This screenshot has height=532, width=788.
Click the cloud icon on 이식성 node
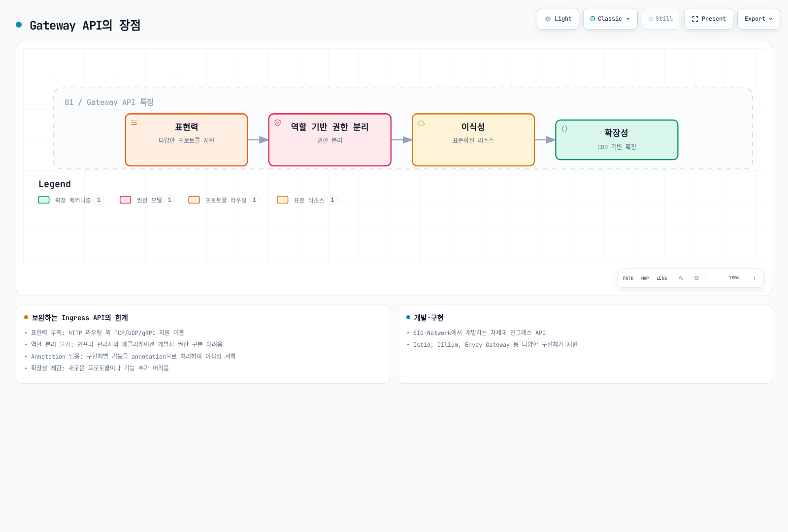(x=421, y=123)
